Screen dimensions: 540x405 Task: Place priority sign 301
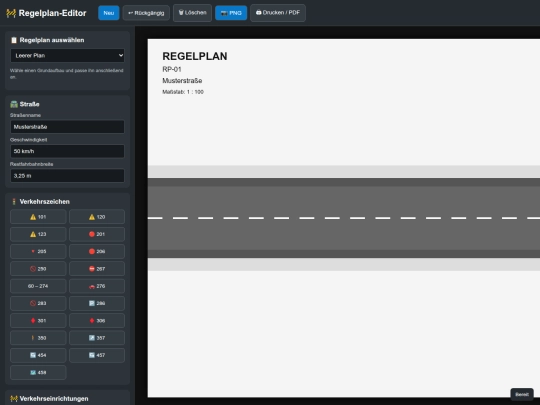38,321
